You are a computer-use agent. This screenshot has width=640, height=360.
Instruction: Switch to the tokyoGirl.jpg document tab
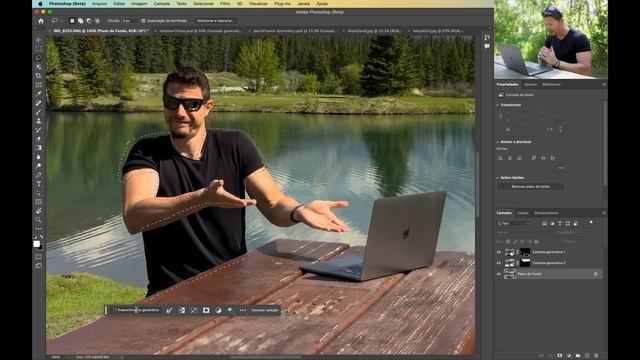[437, 31]
